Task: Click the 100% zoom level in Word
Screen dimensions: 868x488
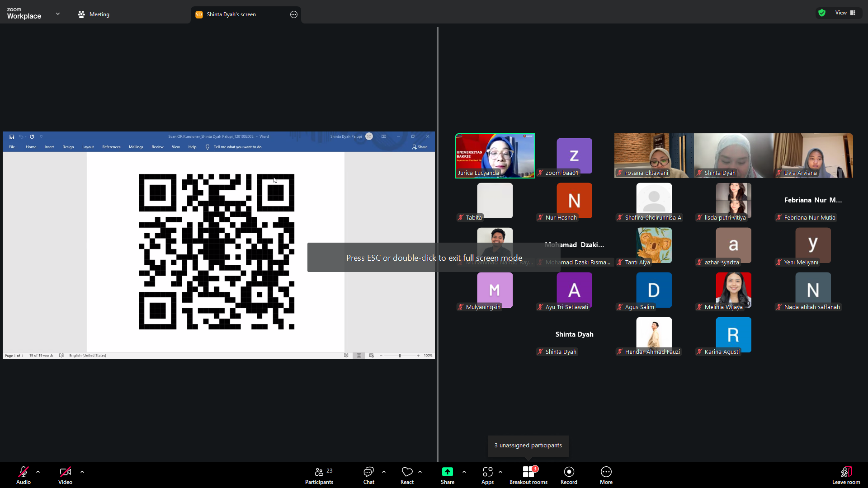Action: (428, 356)
